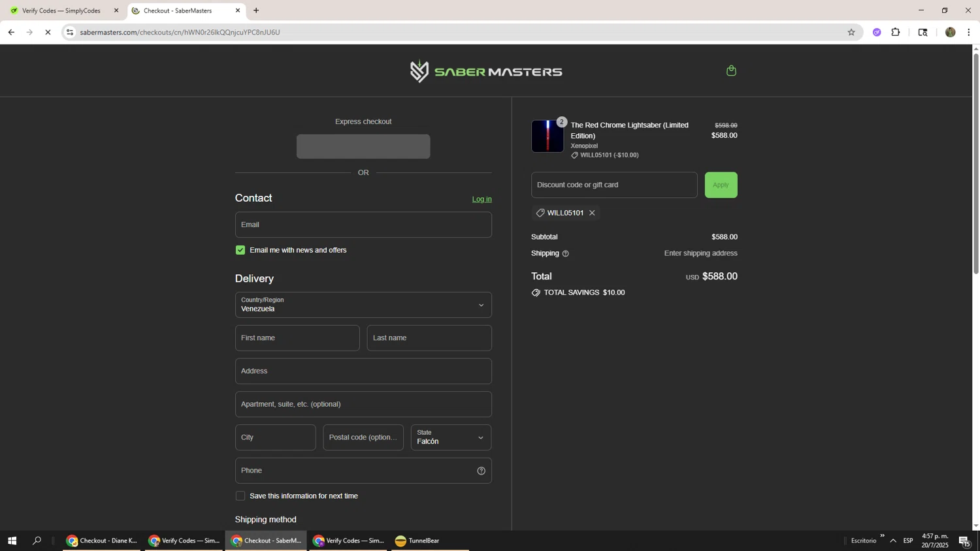Image resolution: width=980 pixels, height=551 pixels.
Task: Select the Checkout - SaberMasters tab
Action: (186, 10)
